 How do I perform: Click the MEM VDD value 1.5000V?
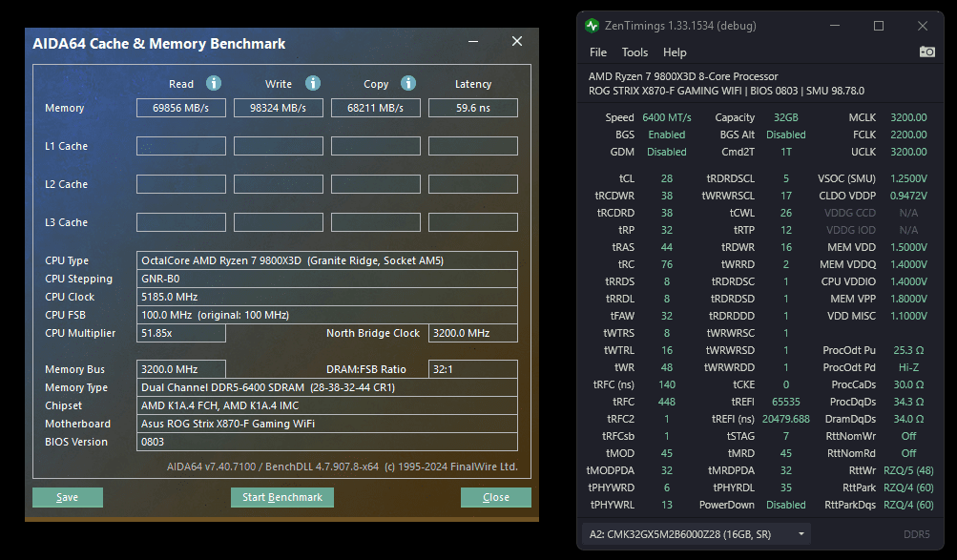click(x=908, y=247)
